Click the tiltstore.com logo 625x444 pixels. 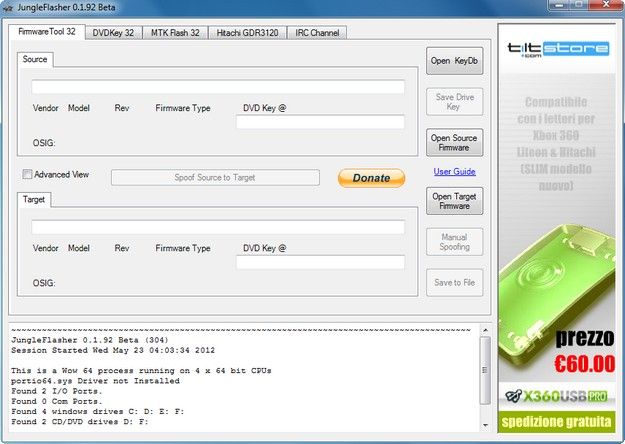click(557, 49)
